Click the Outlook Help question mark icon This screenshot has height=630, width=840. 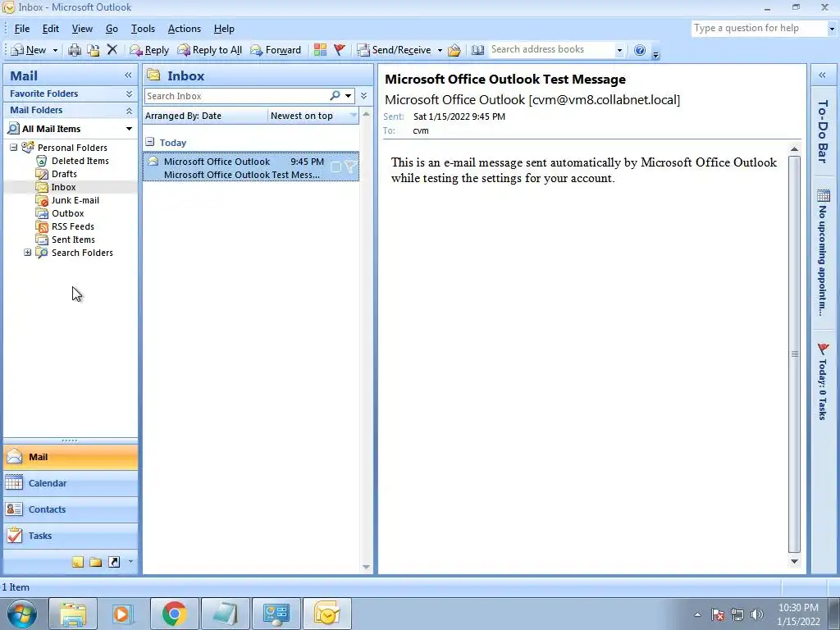(640, 50)
